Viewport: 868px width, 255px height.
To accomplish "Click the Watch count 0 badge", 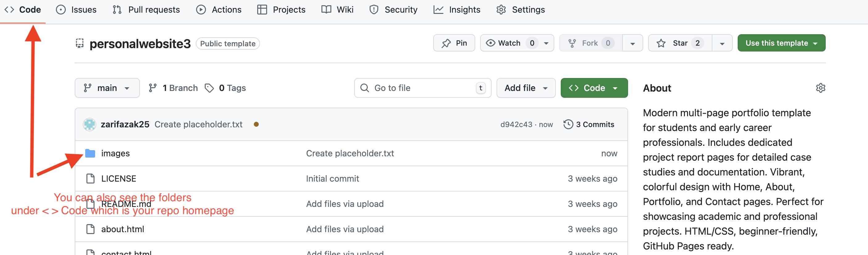I will 532,43.
